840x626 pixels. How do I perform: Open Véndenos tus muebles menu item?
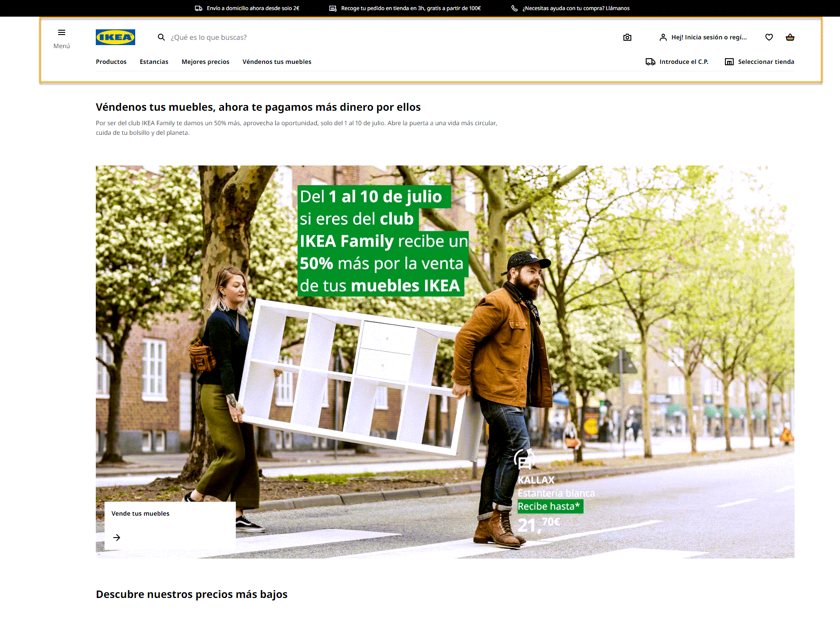click(277, 62)
